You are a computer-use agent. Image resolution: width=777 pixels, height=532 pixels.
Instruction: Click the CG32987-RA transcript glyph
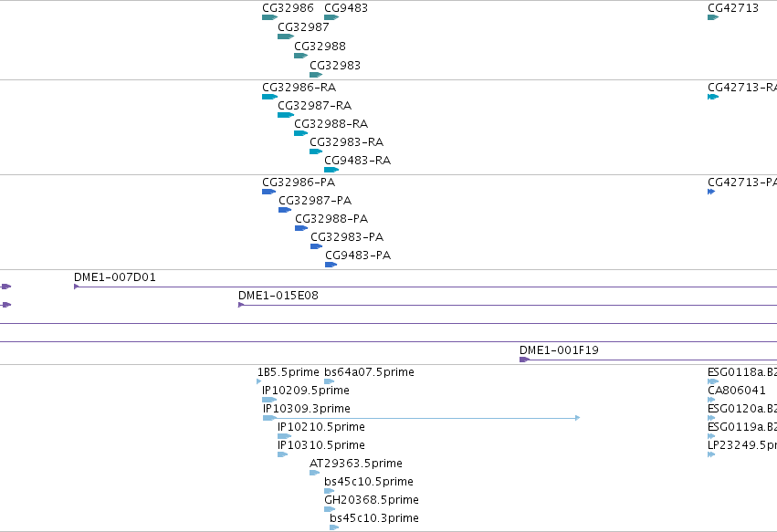[x=286, y=115]
